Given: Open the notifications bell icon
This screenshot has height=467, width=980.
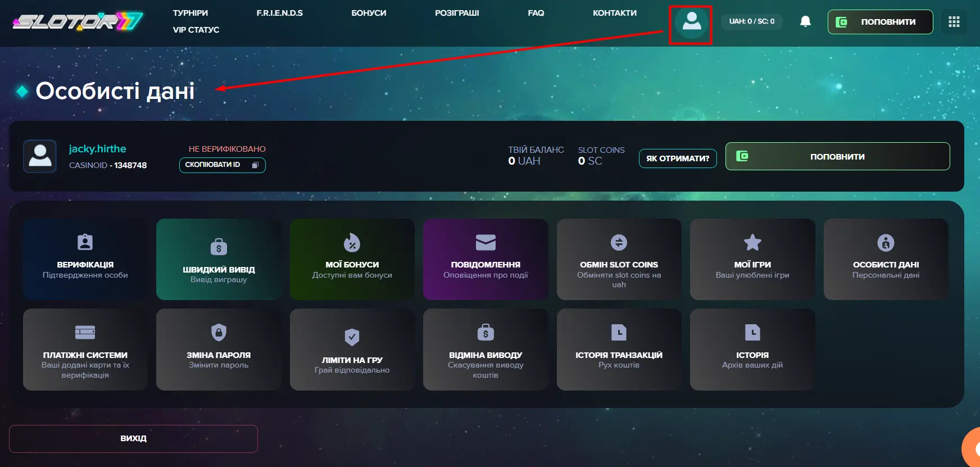Looking at the screenshot, I should [805, 21].
